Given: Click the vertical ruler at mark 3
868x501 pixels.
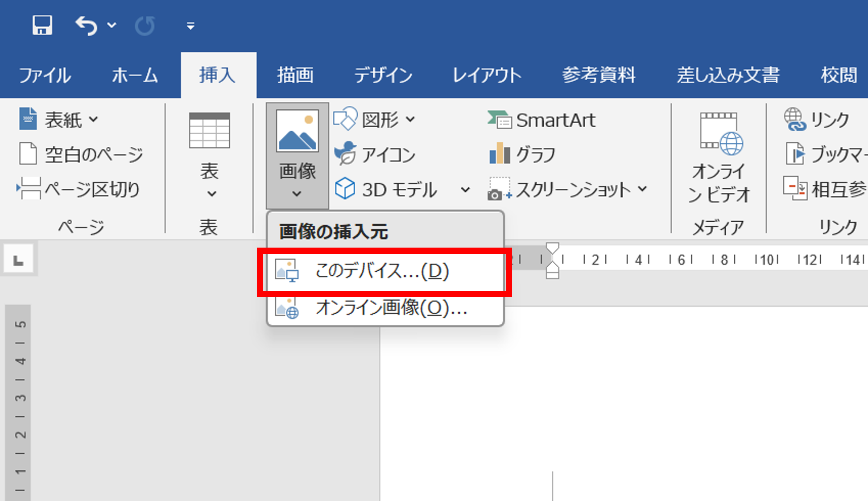Looking at the screenshot, I should [21, 397].
